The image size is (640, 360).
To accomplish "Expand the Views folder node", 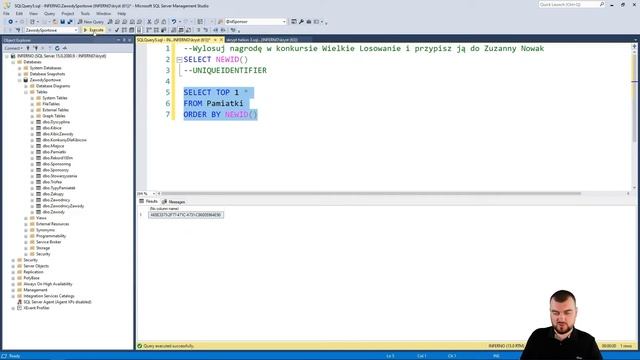I will 26,218.
